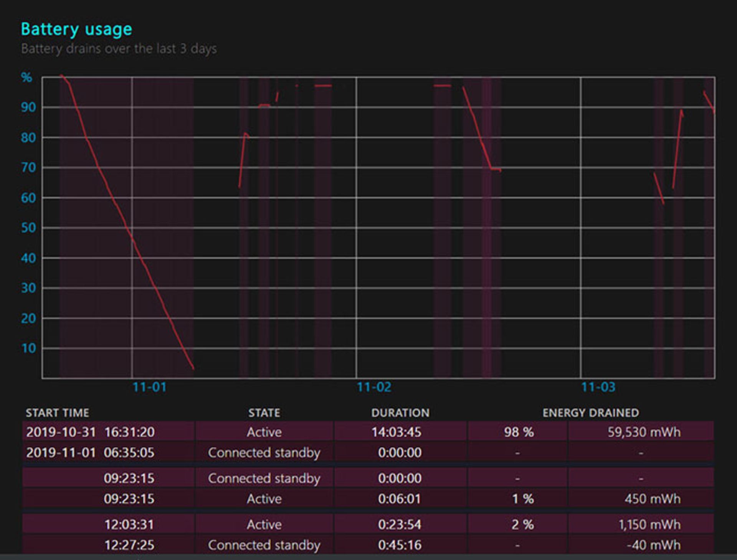Click the 450 mWh energy cell
Image resolution: width=737 pixels, height=560 pixels.
coord(652,499)
